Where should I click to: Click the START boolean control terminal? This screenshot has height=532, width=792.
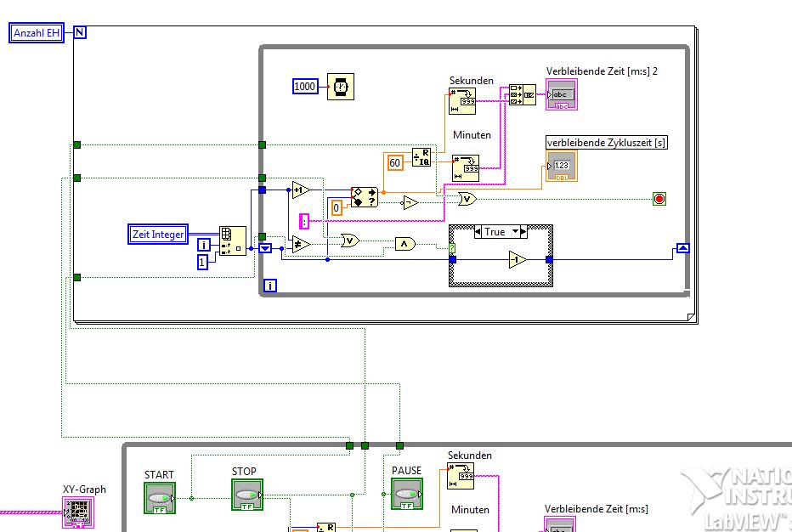[x=160, y=498]
